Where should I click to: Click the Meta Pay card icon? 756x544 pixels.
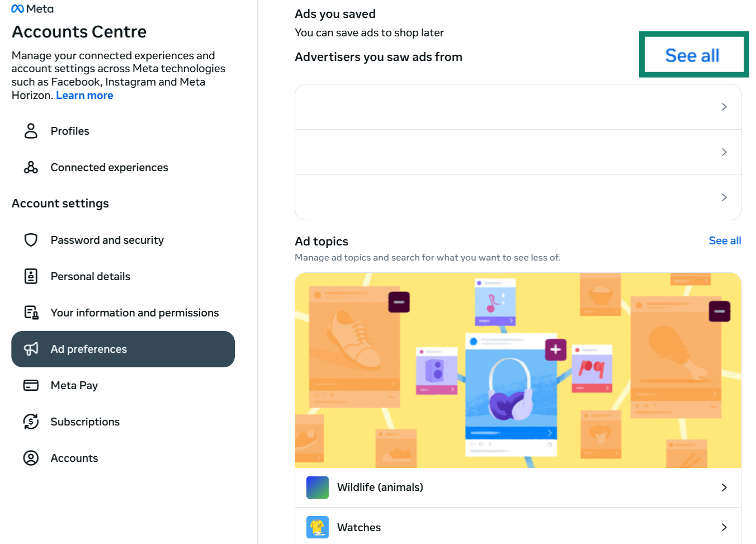[x=31, y=385]
